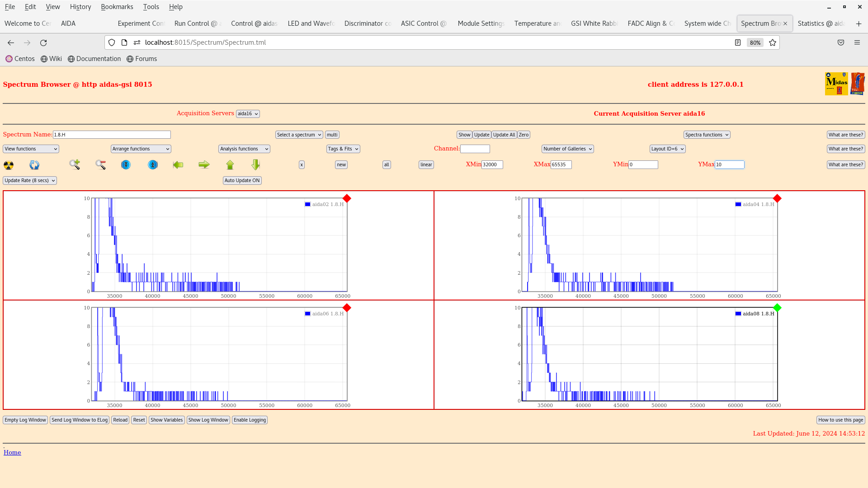Open the Bookmarks menu
The width and height of the screenshot is (868, 488).
click(x=117, y=7)
